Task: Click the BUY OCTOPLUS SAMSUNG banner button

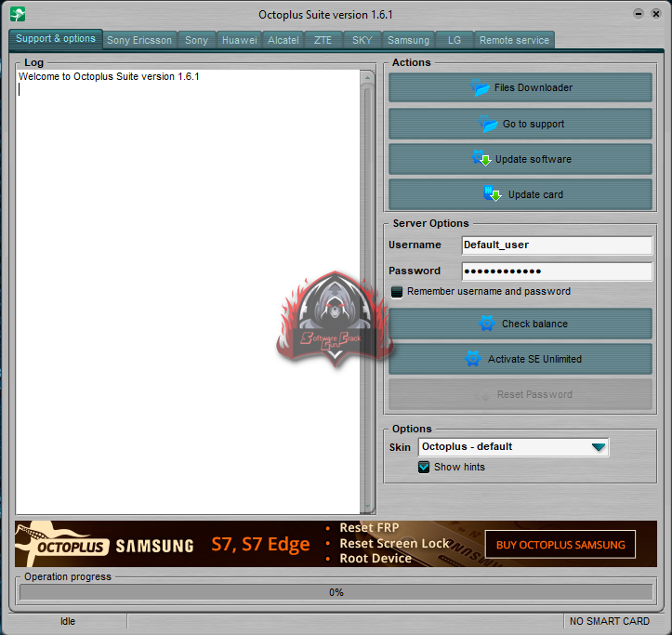Action: point(560,545)
